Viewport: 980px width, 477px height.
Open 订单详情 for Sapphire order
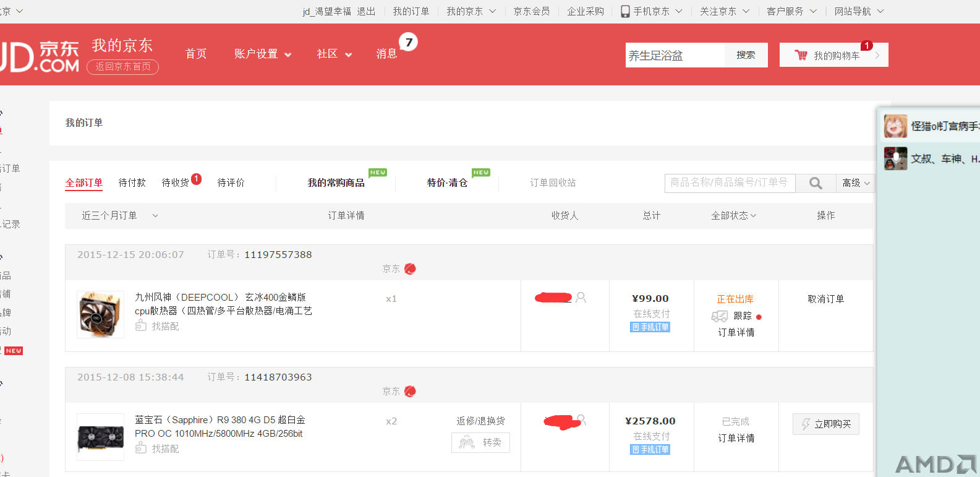(x=736, y=438)
